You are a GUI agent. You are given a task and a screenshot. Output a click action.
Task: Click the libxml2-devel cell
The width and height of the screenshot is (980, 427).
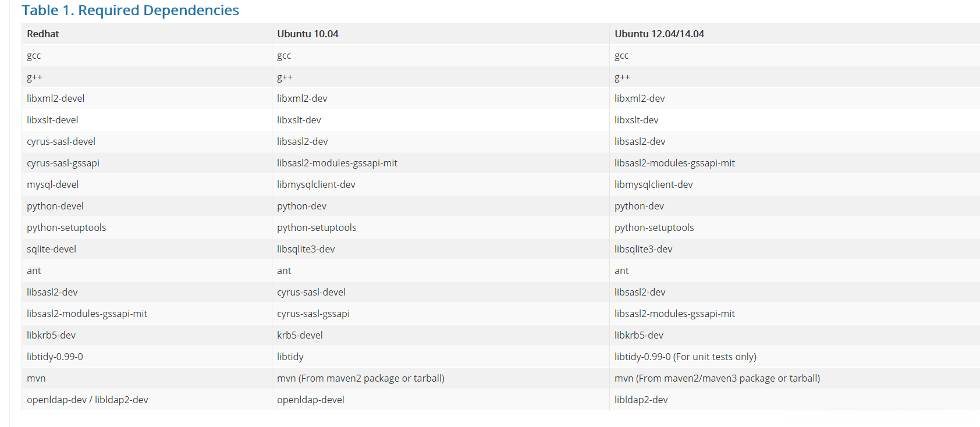pyautogui.click(x=55, y=98)
